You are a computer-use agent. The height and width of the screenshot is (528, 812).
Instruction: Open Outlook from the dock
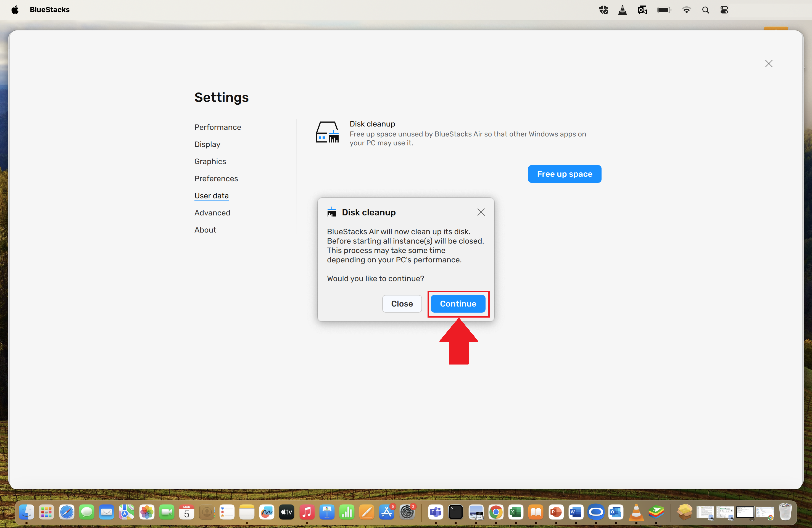click(x=616, y=512)
